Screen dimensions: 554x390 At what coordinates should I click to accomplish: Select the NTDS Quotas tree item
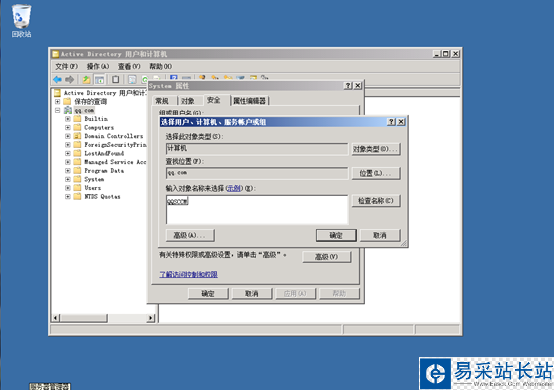pos(102,196)
